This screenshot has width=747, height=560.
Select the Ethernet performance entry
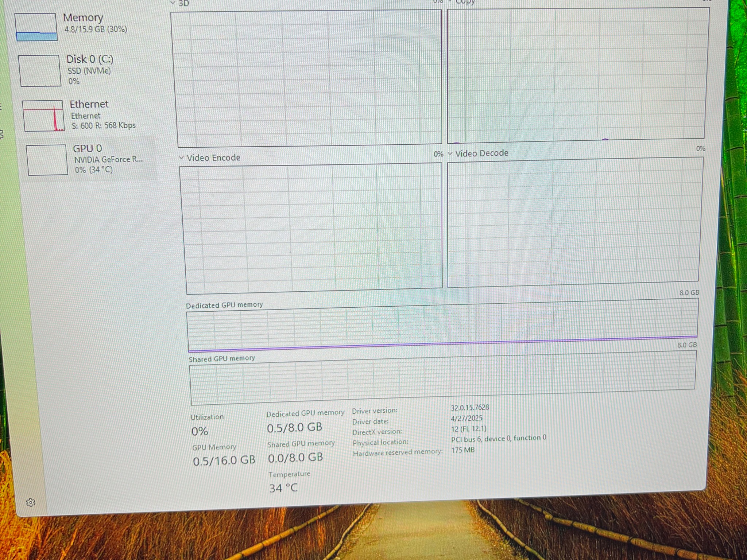tap(89, 104)
